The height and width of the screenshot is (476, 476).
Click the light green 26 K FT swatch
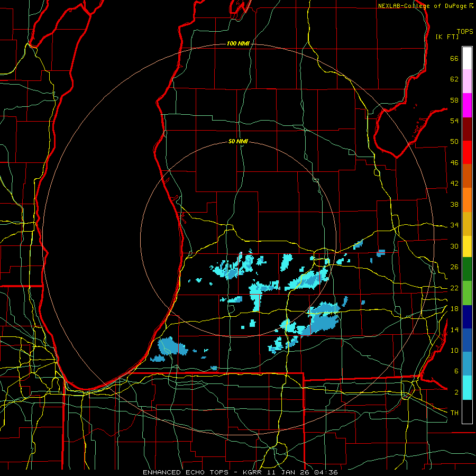click(467, 293)
